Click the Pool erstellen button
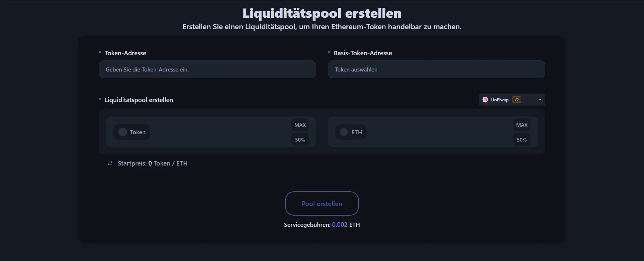Screen dimensions: 644x261 tap(322, 203)
